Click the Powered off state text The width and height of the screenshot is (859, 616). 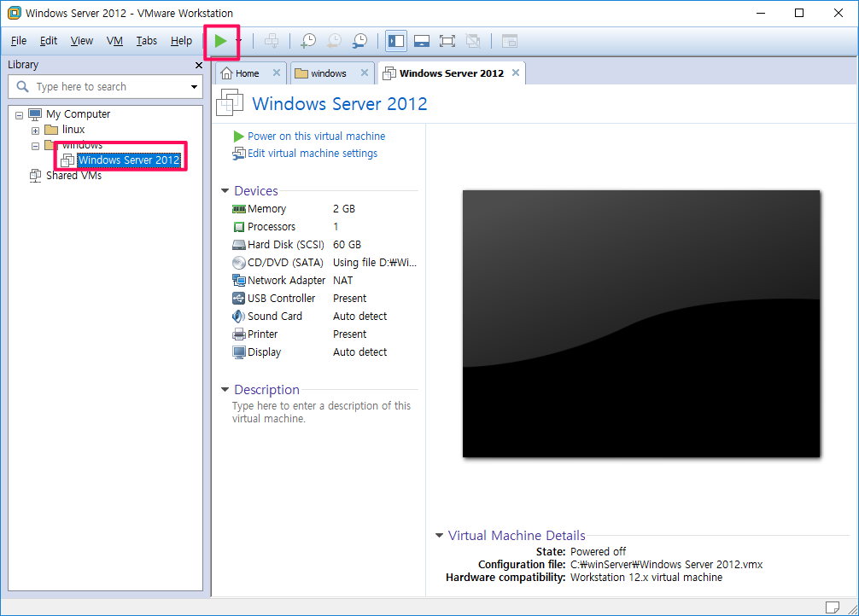[x=598, y=551]
